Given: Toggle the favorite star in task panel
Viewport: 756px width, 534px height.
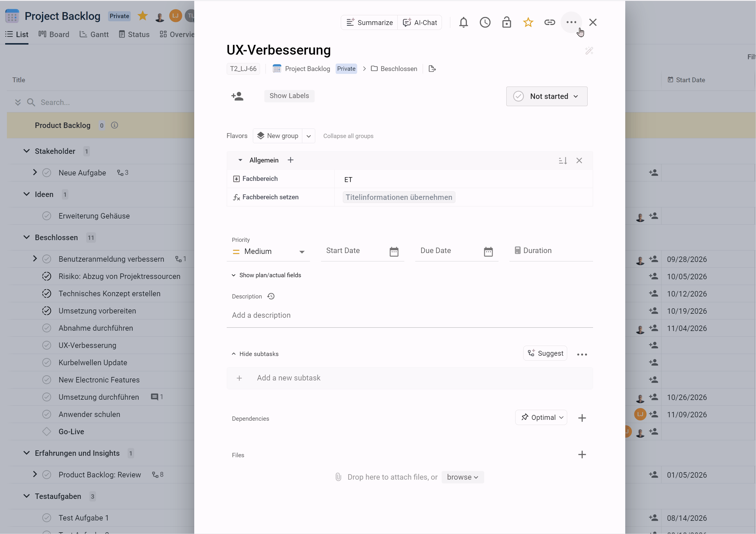Looking at the screenshot, I should 528,22.
